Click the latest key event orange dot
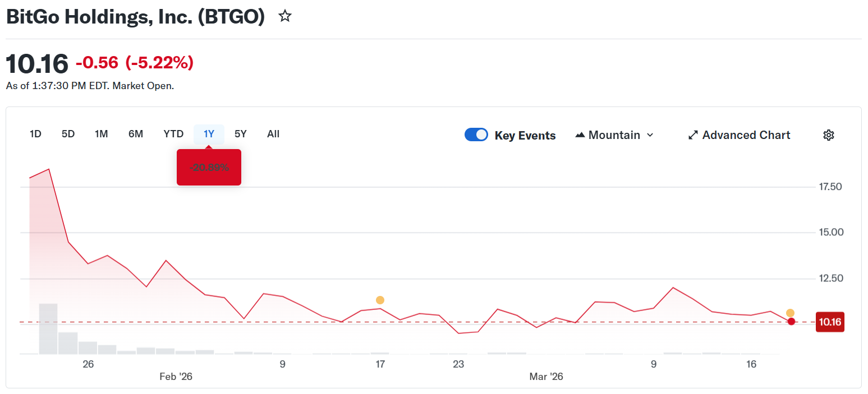Image resolution: width=868 pixels, height=394 pixels. [790, 313]
